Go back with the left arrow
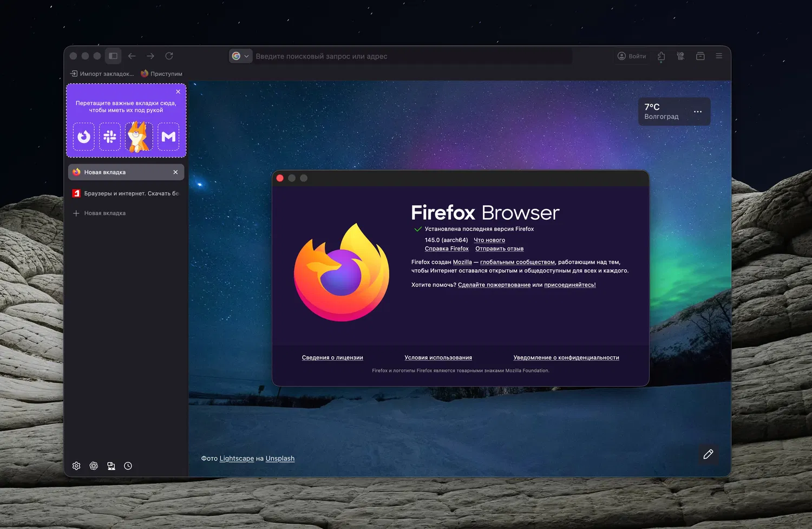This screenshot has height=529, width=812. [x=132, y=56]
